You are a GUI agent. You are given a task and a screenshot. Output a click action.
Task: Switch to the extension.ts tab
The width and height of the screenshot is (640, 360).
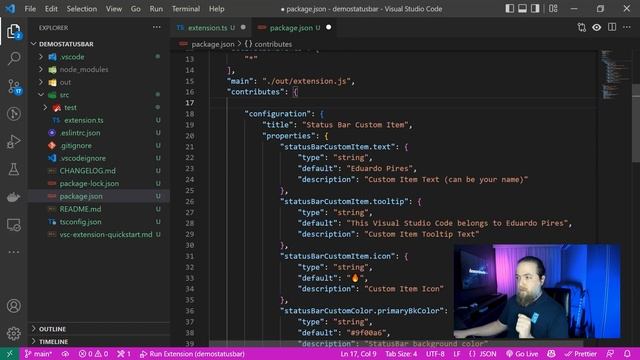tap(211, 28)
